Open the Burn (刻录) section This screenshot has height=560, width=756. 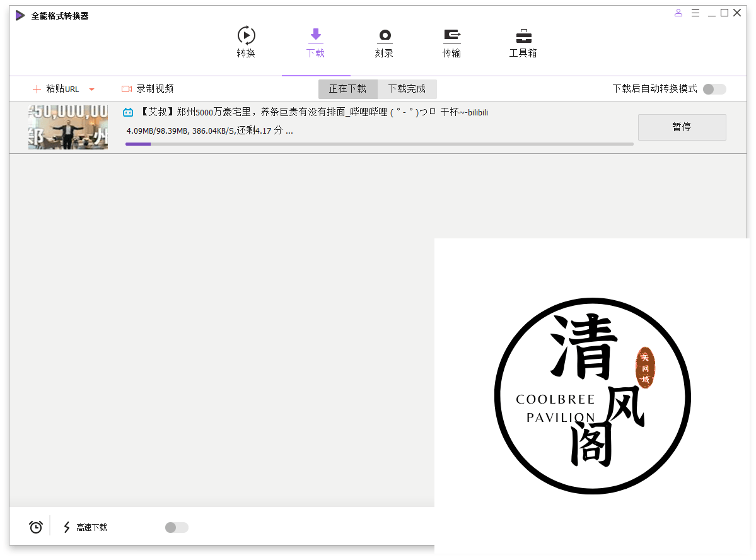(x=384, y=43)
